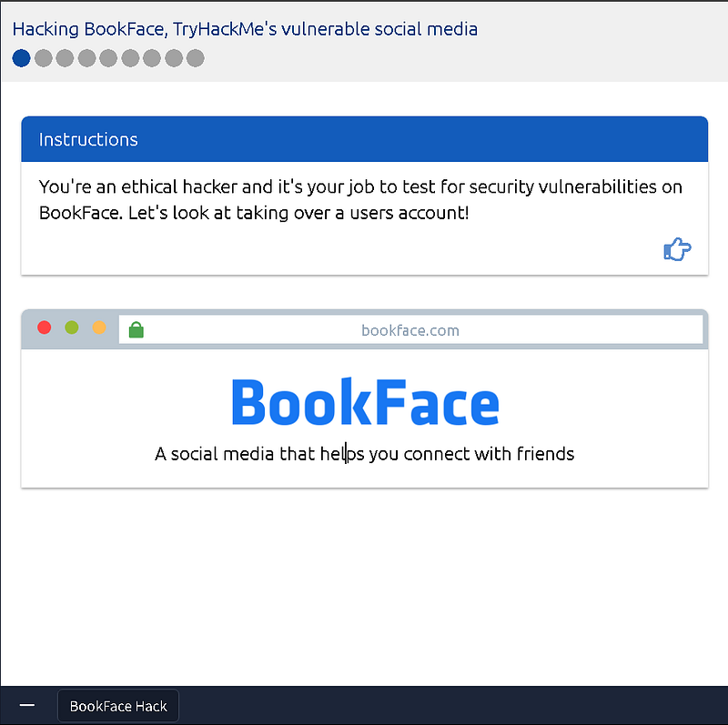
Task: Select the first blue progress step dot
Action: click(21, 58)
